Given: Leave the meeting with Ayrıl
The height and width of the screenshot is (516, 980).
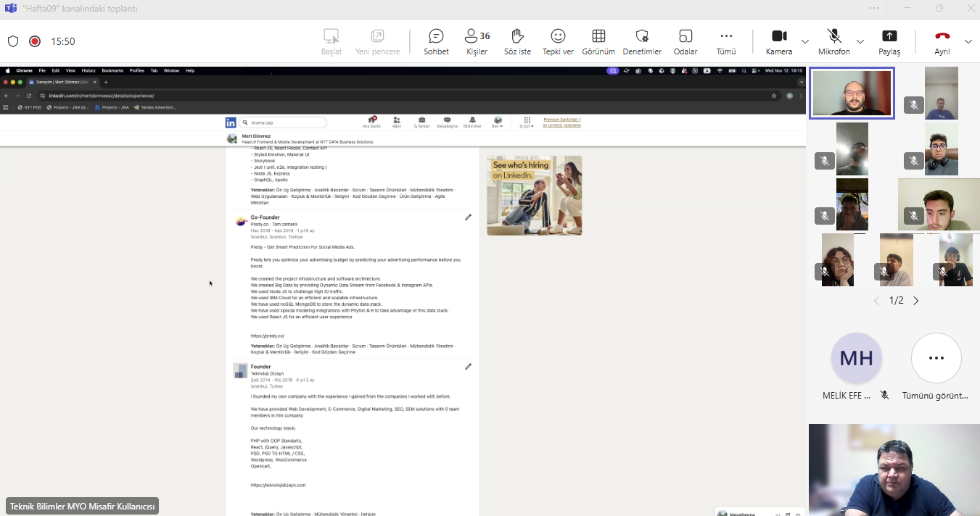Looking at the screenshot, I should point(942,41).
